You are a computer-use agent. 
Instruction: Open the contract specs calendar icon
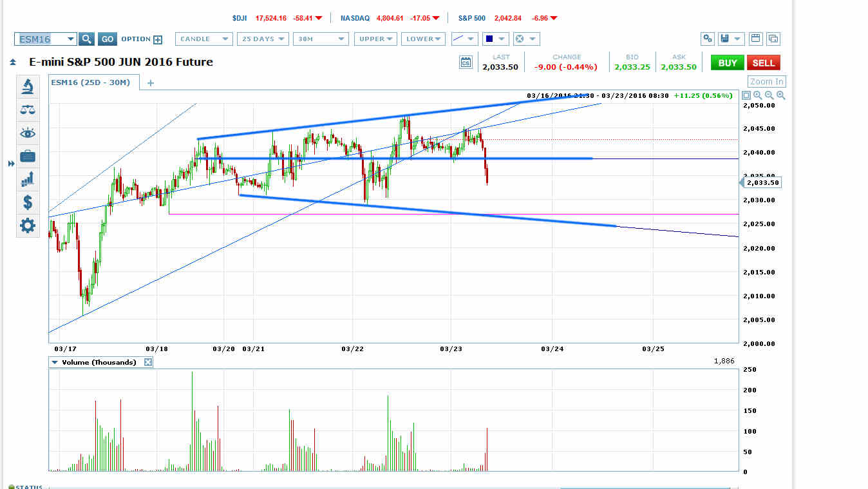tap(466, 62)
